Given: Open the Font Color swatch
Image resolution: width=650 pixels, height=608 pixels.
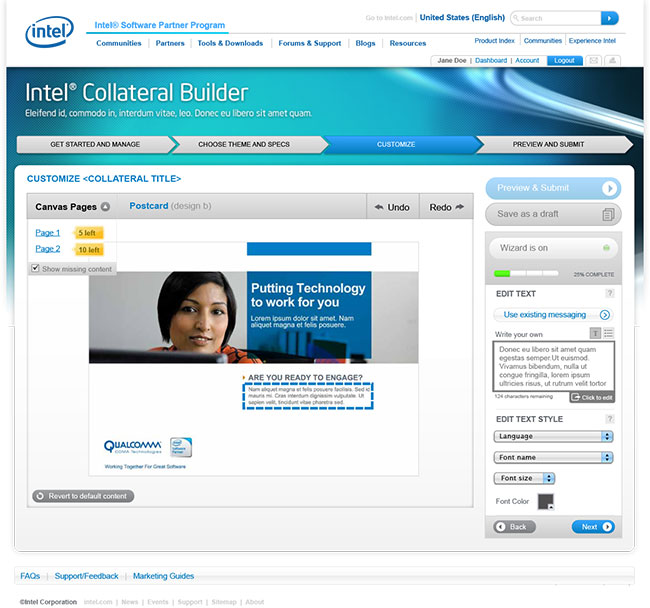Looking at the screenshot, I should coord(546,501).
